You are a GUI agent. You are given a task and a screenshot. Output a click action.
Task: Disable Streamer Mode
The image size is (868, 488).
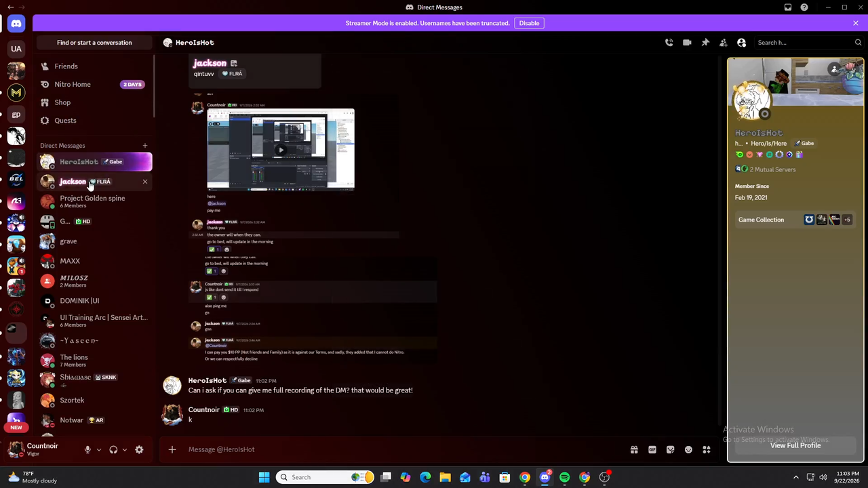click(x=529, y=23)
